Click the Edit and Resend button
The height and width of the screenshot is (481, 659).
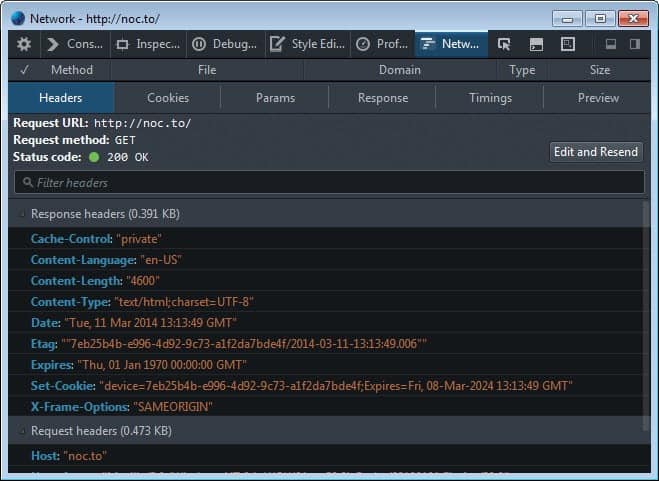coord(596,152)
